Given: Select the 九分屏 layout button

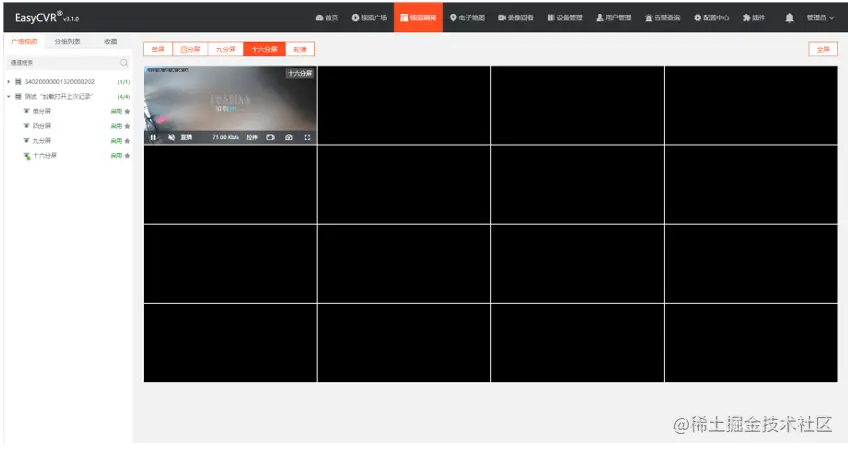Looking at the screenshot, I should click(x=226, y=49).
